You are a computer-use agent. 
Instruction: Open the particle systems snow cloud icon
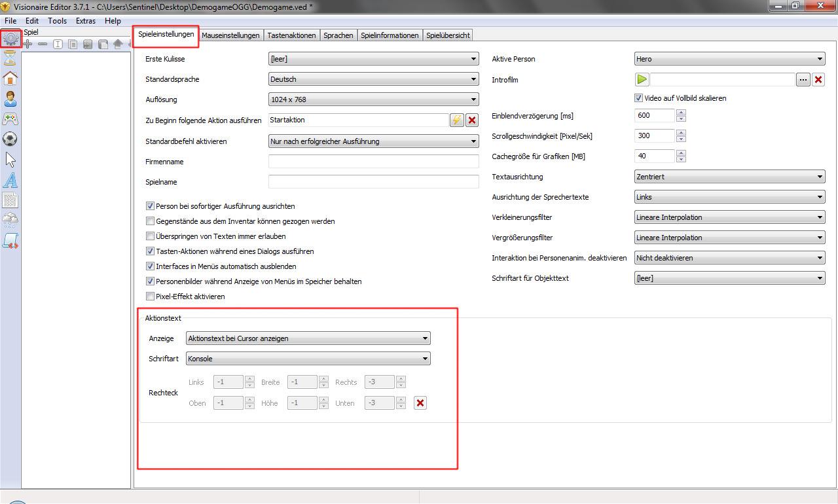tap(10, 220)
